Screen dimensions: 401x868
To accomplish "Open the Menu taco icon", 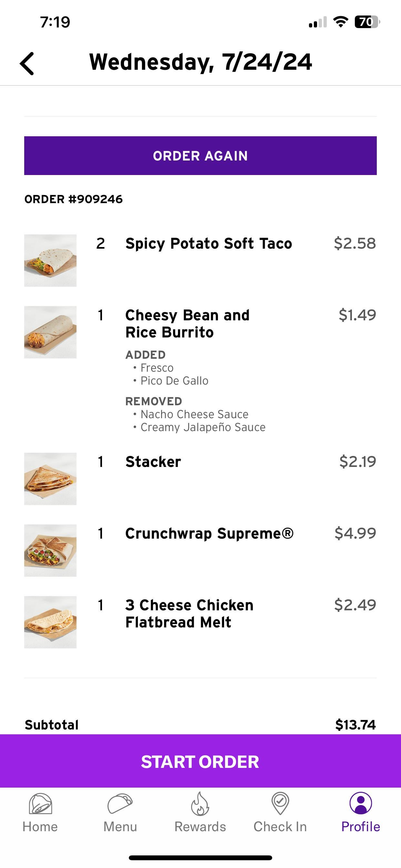I will 120,803.
